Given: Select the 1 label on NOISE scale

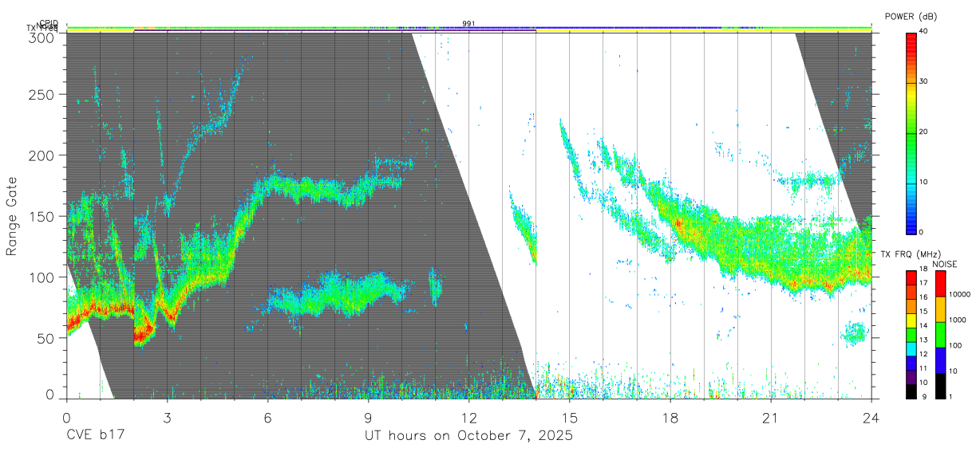Looking at the screenshot, I should 950,397.
